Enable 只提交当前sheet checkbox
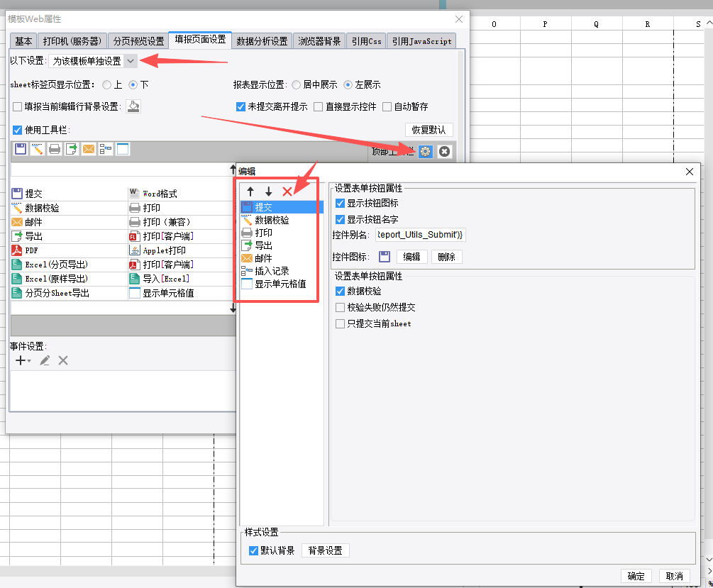 (x=340, y=323)
